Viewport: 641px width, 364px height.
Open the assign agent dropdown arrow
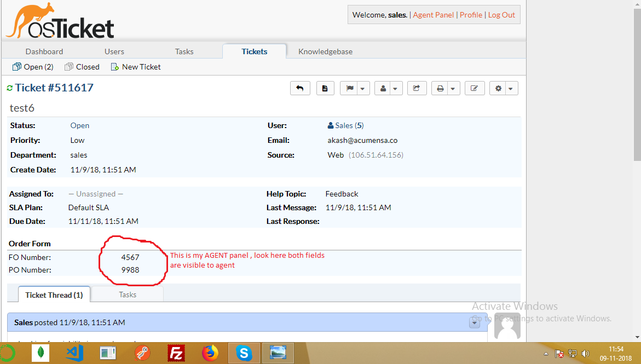(395, 88)
